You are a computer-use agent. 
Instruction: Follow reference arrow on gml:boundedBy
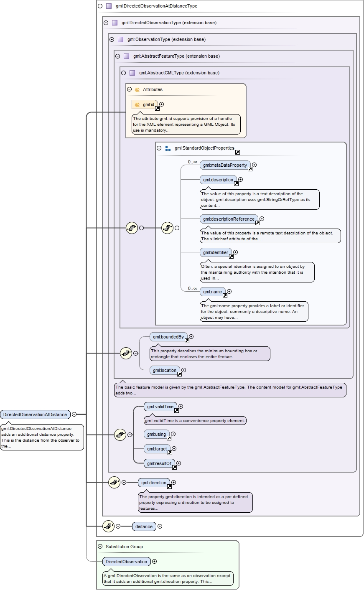187,341
